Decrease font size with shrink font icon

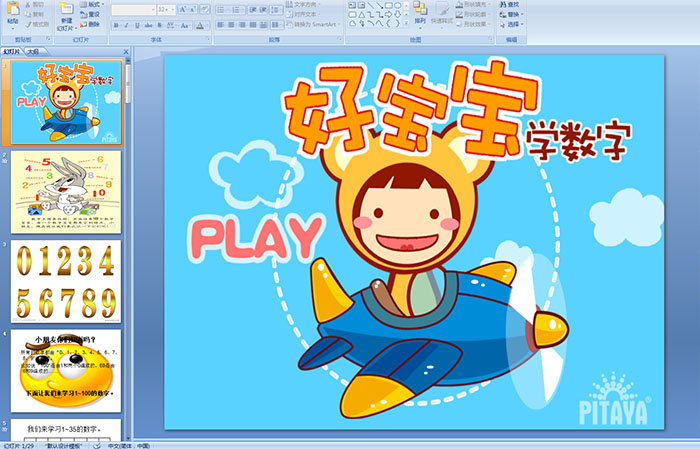(193, 9)
